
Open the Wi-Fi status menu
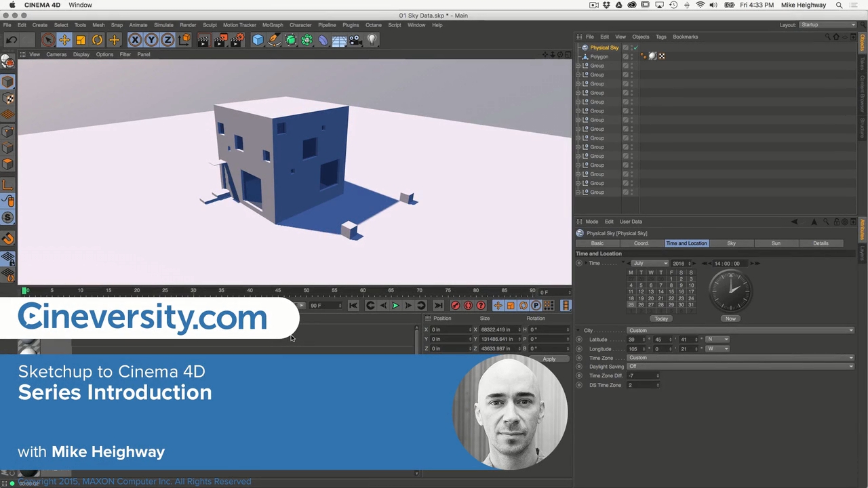[x=701, y=5]
